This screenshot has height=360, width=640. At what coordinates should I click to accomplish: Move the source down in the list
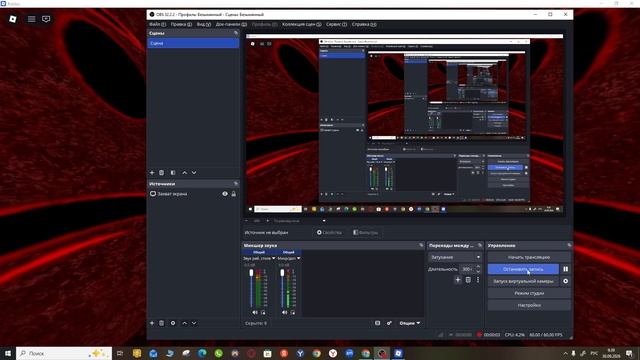point(194,323)
